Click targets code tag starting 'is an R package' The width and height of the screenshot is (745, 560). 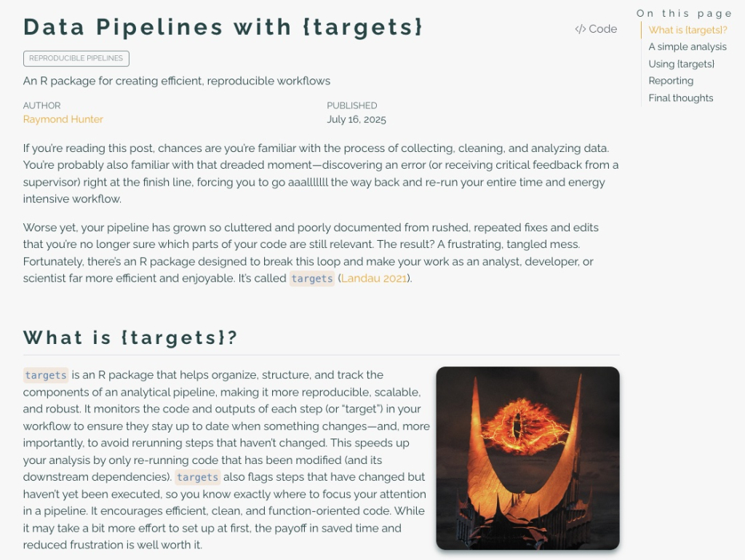46,375
